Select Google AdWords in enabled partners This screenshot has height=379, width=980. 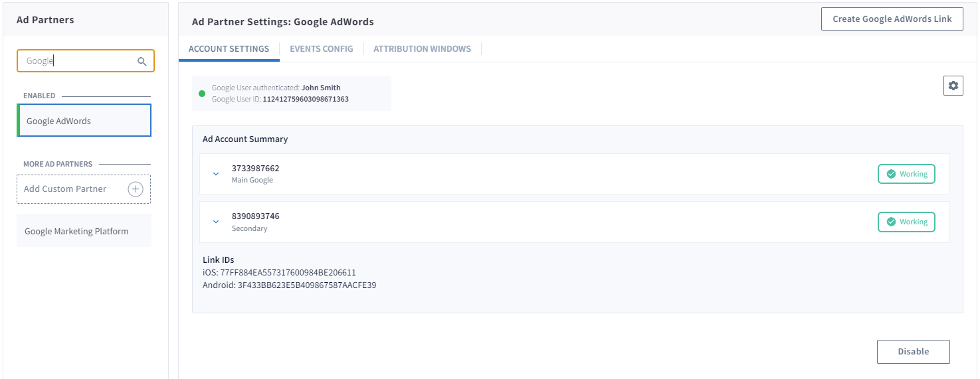[x=84, y=120]
